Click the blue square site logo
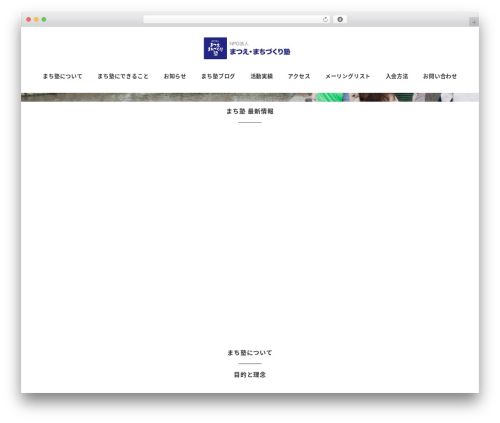 [215, 48]
